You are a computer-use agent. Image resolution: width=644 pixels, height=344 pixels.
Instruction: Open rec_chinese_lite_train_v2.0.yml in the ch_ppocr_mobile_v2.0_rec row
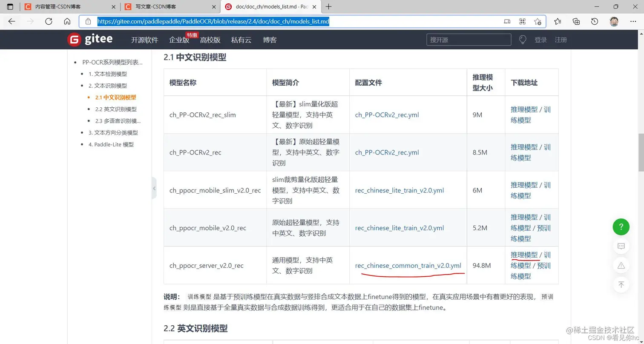tap(400, 228)
